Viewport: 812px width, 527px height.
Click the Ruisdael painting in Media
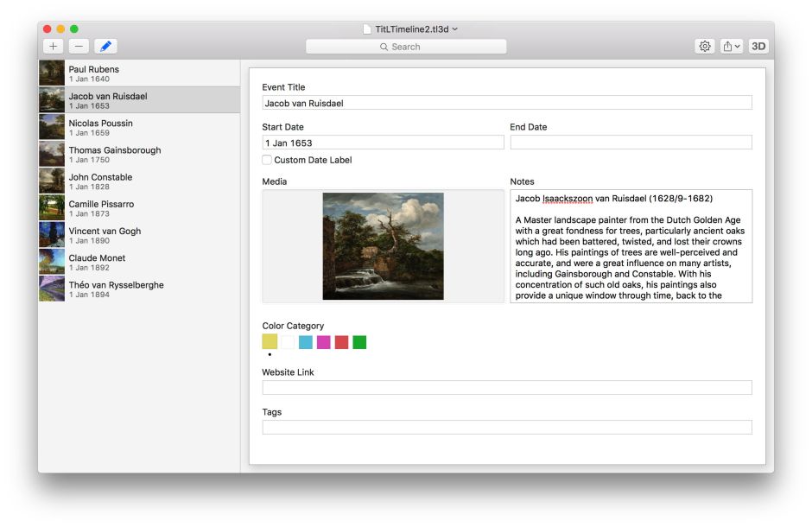[x=383, y=246]
